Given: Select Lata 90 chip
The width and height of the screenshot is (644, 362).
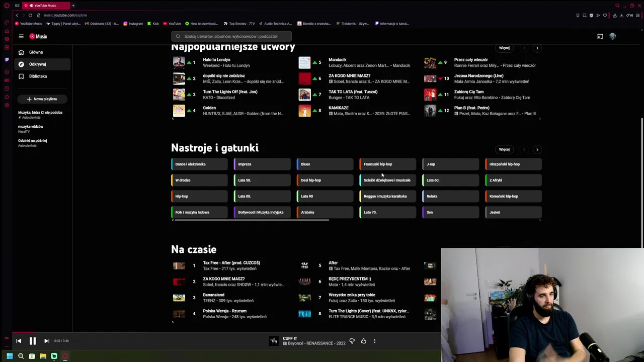Looking at the screenshot, I should coord(325,197).
